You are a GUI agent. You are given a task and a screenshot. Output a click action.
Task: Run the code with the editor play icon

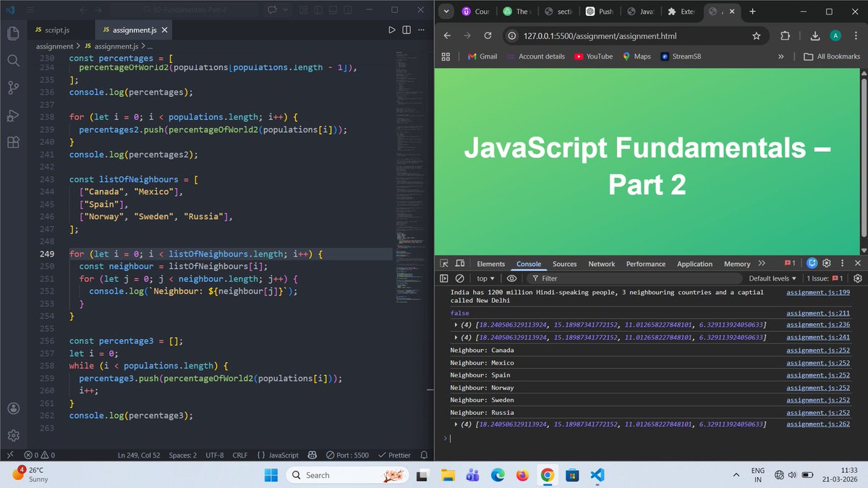[x=392, y=30]
